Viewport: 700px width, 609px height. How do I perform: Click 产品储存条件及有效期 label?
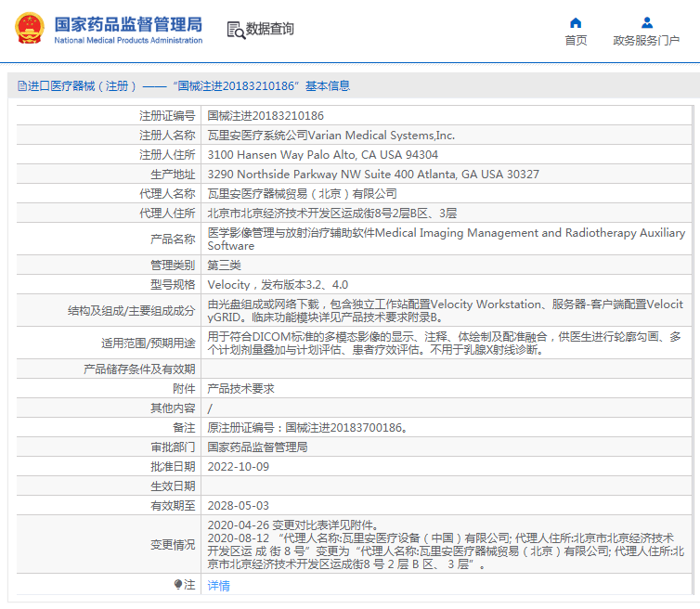click(139, 369)
